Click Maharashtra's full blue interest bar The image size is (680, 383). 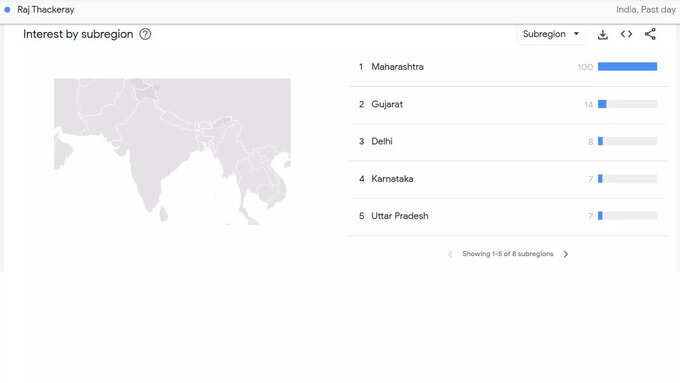coord(627,66)
